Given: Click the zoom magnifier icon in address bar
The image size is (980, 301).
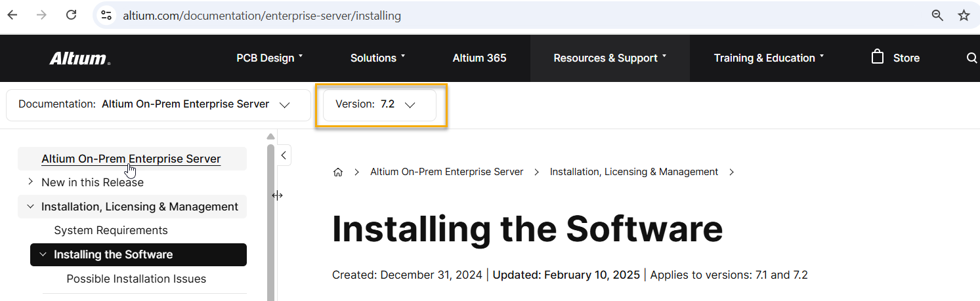Looking at the screenshot, I should click(937, 15).
